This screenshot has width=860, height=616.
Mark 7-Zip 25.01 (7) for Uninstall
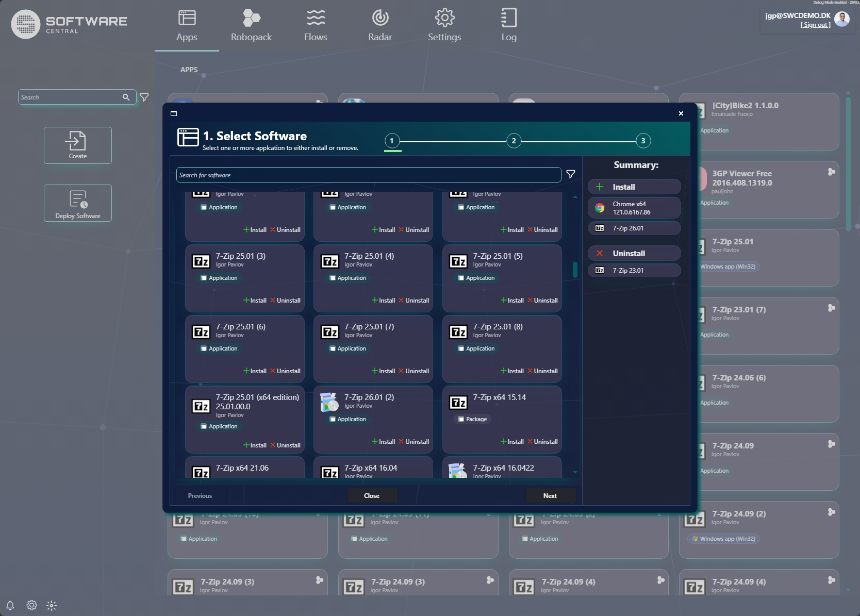click(x=414, y=371)
